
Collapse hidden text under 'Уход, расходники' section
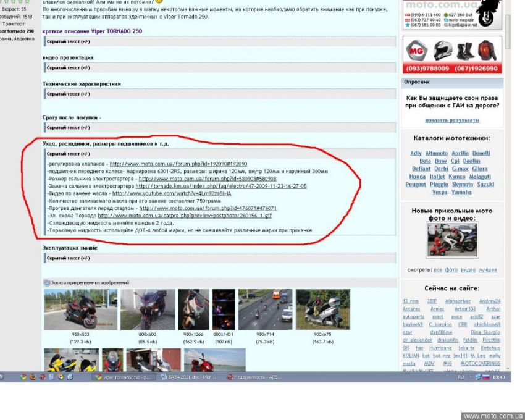tap(69, 154)
